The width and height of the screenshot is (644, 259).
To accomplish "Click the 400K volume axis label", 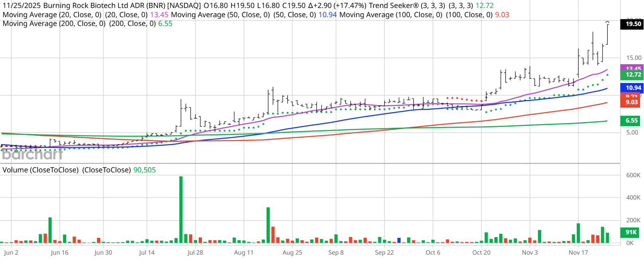I will 633,198.
